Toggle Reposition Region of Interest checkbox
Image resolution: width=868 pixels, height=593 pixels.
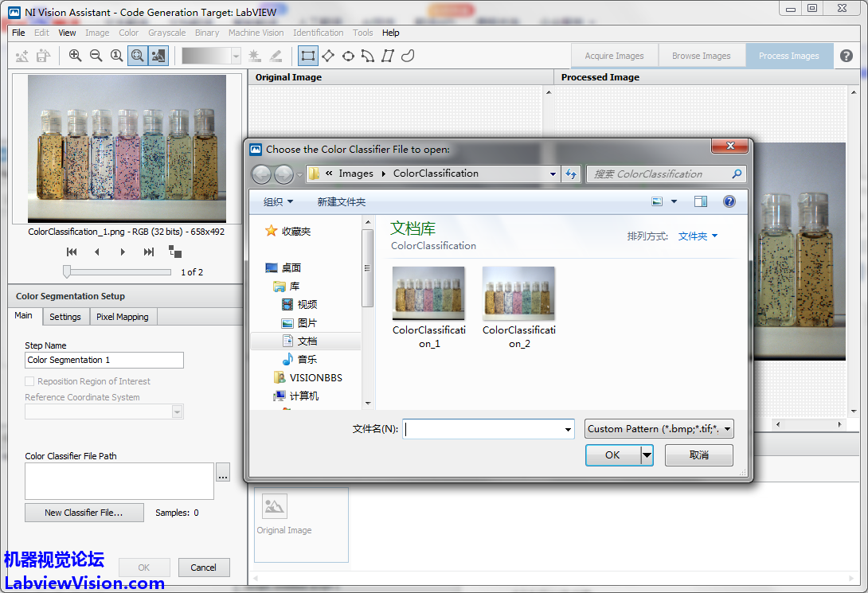pos(30,381)
